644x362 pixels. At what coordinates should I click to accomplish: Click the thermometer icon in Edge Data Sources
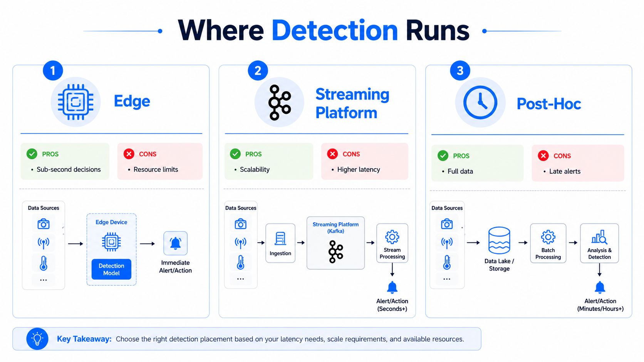tap(44, 263)
